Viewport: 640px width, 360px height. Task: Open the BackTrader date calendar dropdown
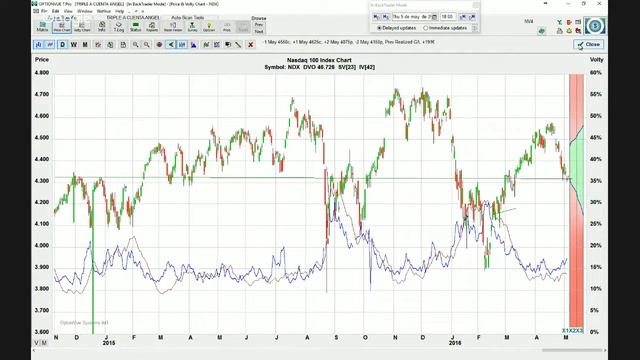[434, 17]
